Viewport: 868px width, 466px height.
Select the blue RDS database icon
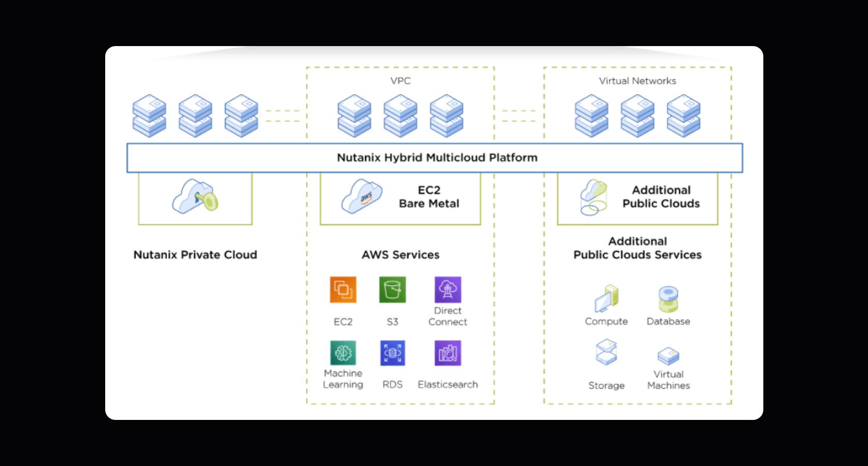392,353
